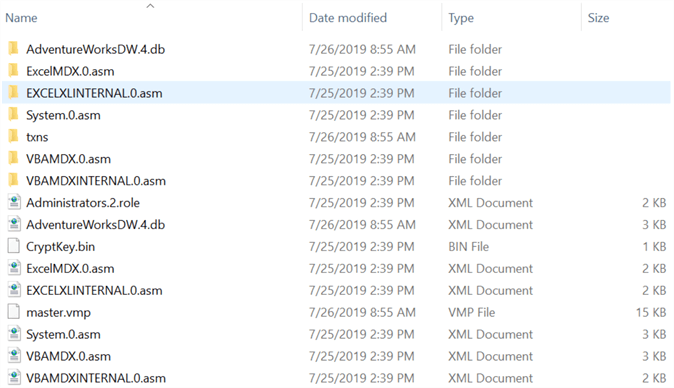Viewport: 674px width, 388px height.
Task: Click the CryptKey.bin file icon
Action: coord(14,246)
